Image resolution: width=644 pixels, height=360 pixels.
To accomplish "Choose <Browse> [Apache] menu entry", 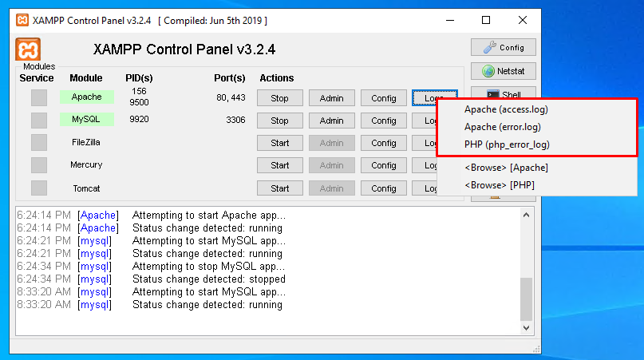I will (537, 168).
